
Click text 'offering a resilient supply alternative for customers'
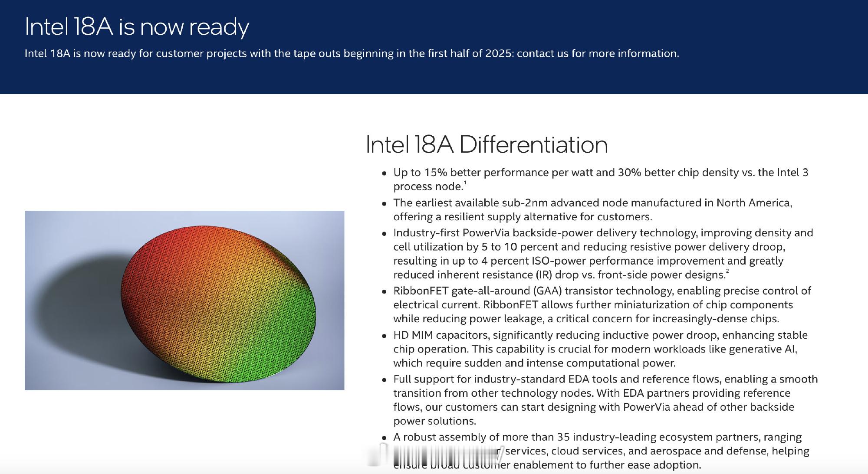click(x=523, y=217)
